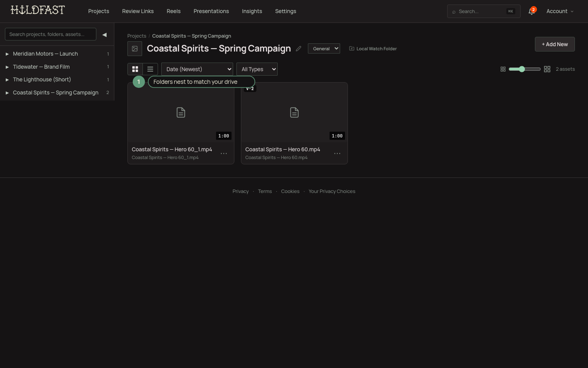The height and width of the screenshot is (368, 588).
Task: Expand The Lighthouse (Short) project
Action: tap(7, 80)
